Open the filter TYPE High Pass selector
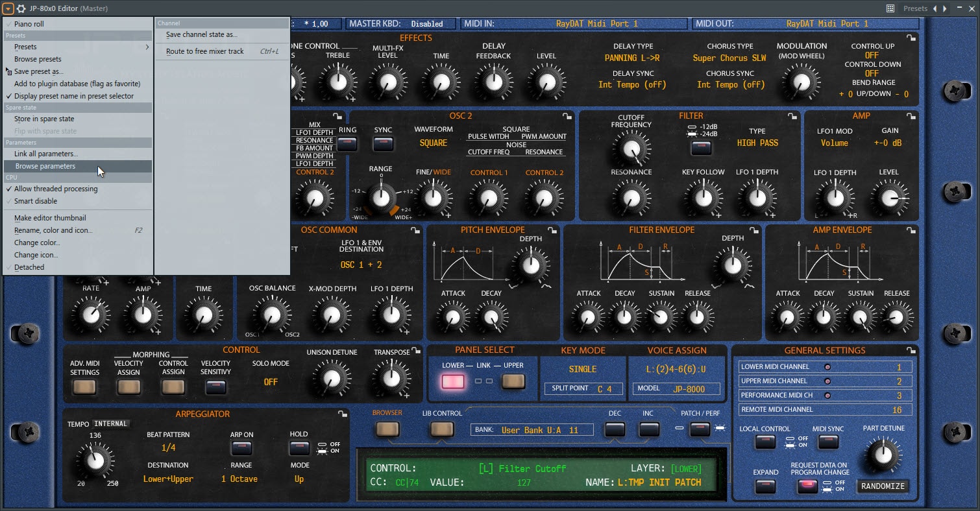 (x=757, y=143)
